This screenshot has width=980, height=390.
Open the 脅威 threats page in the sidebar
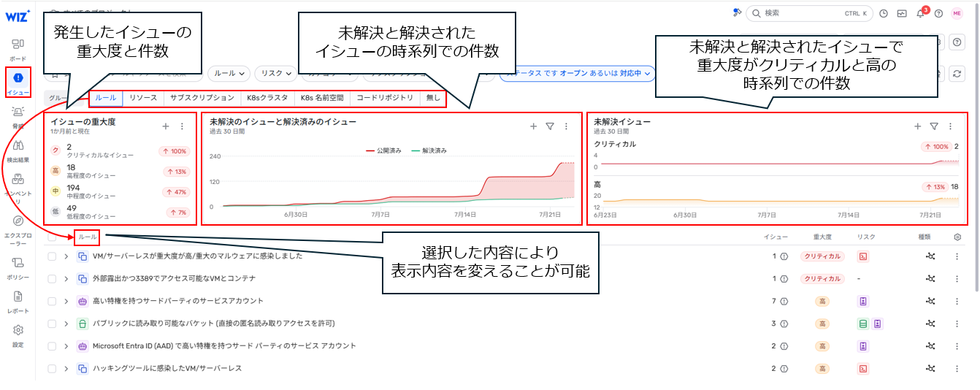[x=18, y=117]
